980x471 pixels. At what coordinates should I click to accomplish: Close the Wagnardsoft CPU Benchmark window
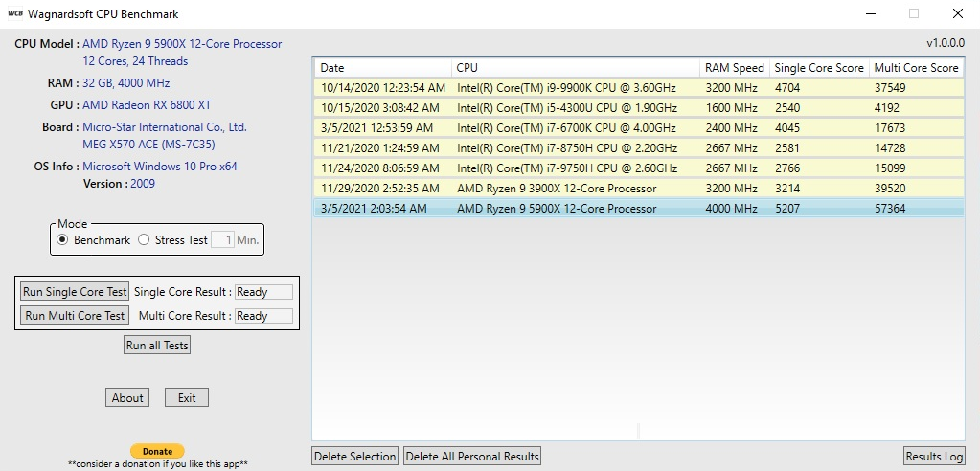pos(958,13)
